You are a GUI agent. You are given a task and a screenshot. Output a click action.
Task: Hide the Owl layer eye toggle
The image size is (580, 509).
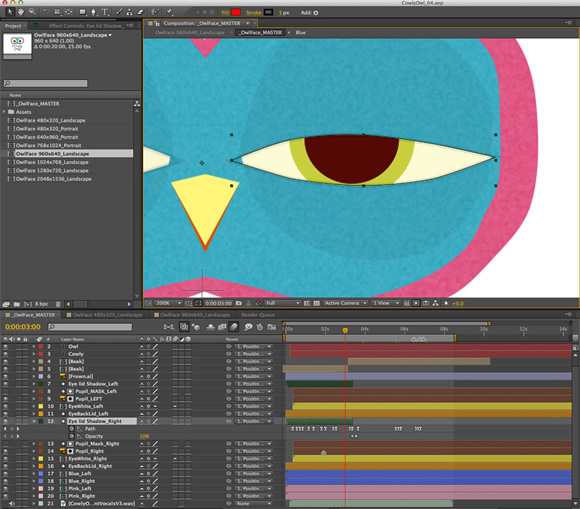point(6,347)
